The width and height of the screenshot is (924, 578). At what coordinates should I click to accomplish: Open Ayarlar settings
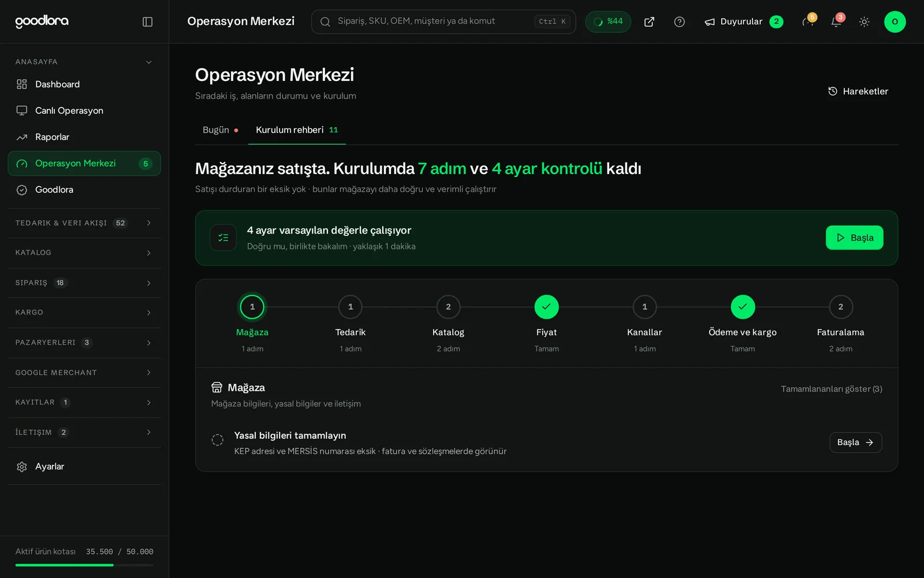(x=84, y=466)
